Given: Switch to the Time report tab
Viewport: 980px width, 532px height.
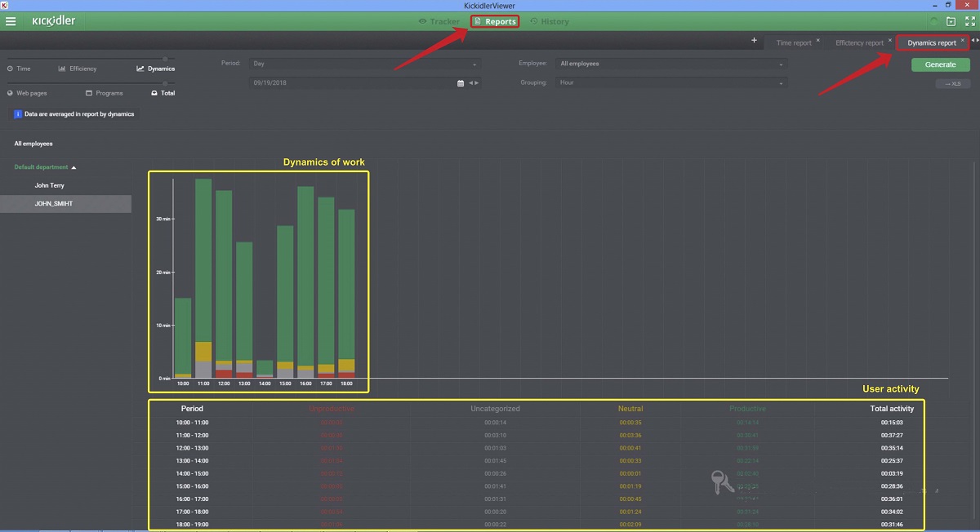Looking at the screenshot, I should 794,42.
